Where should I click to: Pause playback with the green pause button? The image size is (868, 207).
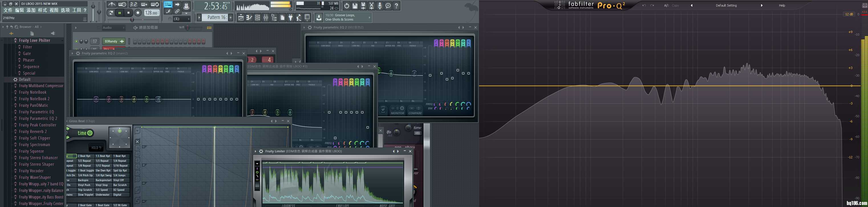click(x=119, y=13)
